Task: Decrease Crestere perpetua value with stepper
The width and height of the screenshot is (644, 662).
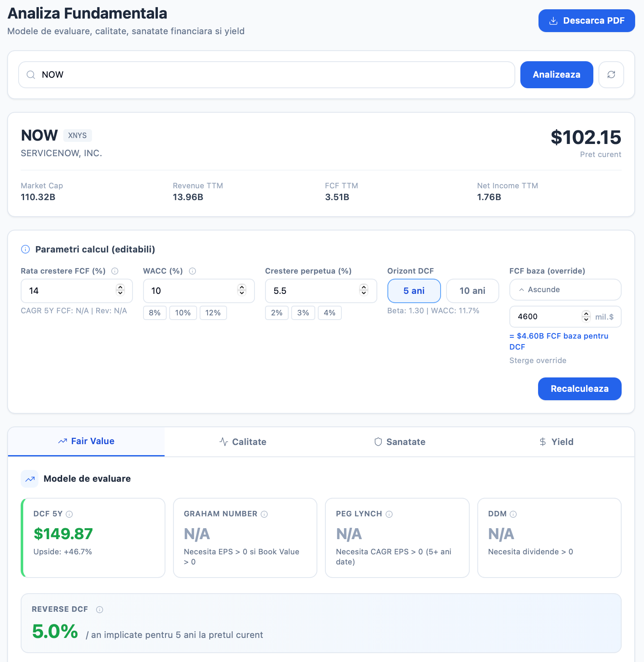Action: 364,293
